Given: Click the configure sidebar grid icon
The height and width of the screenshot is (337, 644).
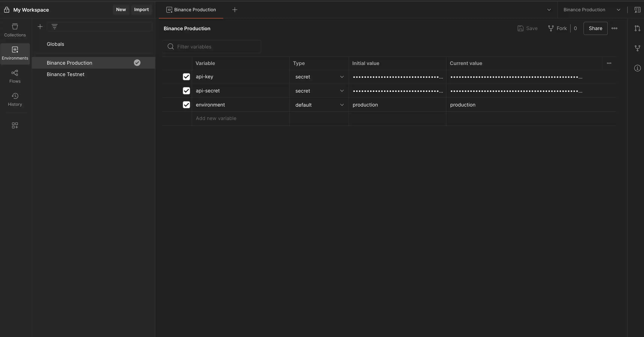Looking at the screenshot, I should click(x=15, y=125).
